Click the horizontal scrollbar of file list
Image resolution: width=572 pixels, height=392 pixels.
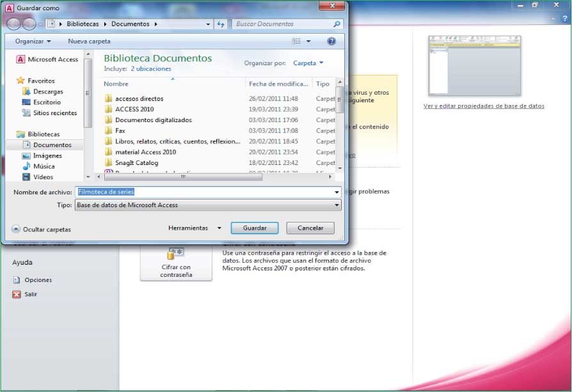point(183,177)
